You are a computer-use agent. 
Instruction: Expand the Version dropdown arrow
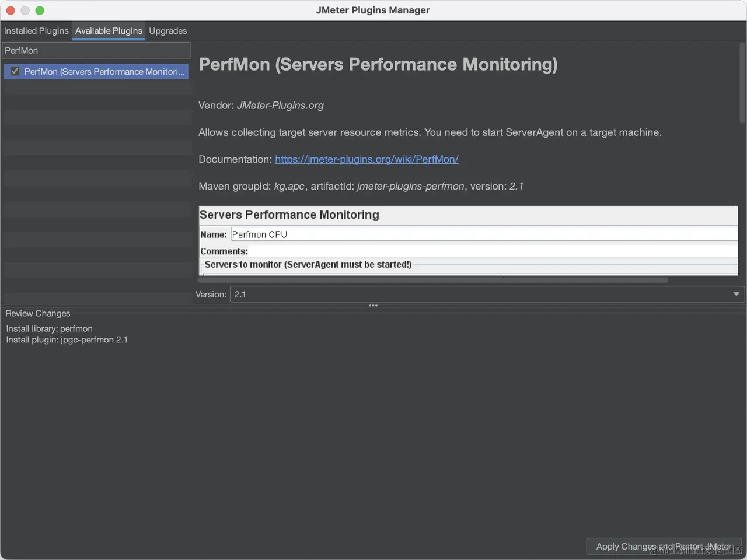click(736, 295)
